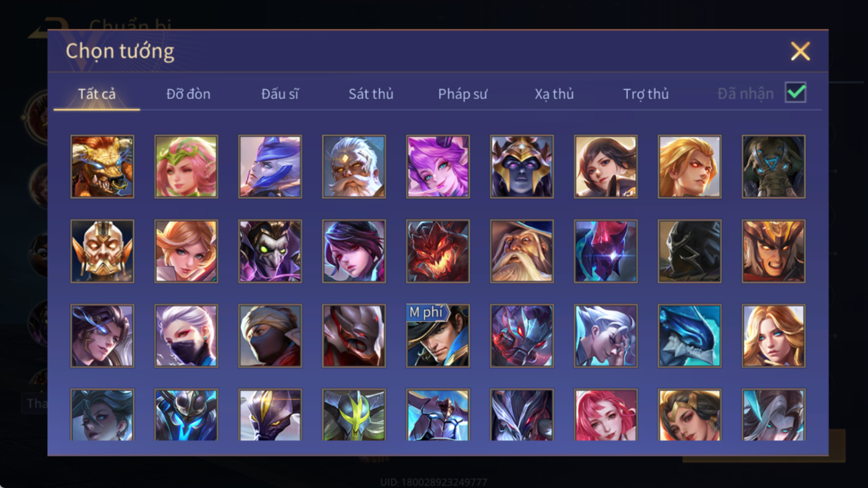Select the Đấu sĩ tab
The image size is (868, 488).
click(x=279, y=94)
